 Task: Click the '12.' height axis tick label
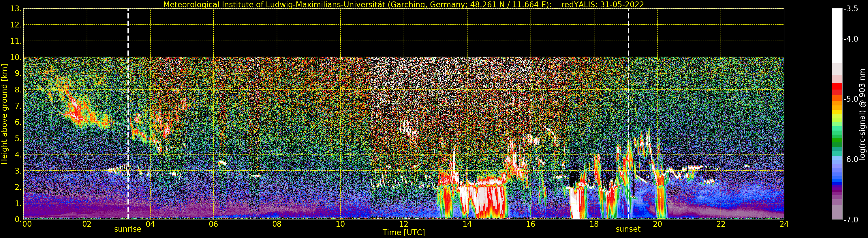pyautogui.click(x=16, y=25)
